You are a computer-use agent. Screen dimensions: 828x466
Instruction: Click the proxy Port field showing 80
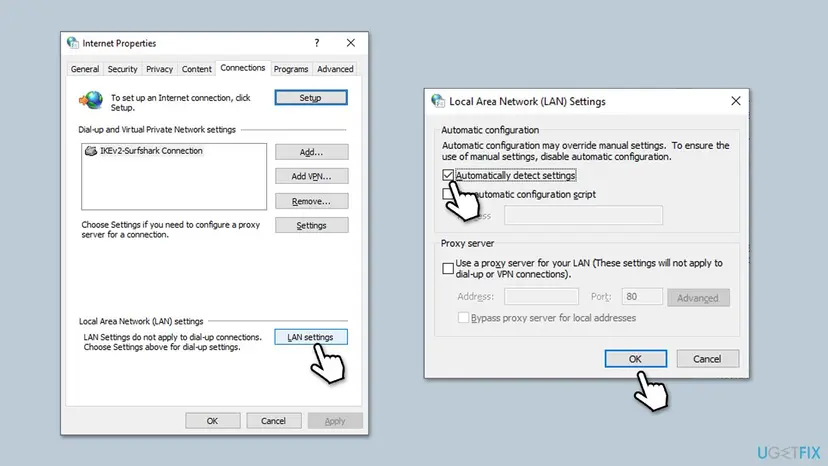(642, 296)
